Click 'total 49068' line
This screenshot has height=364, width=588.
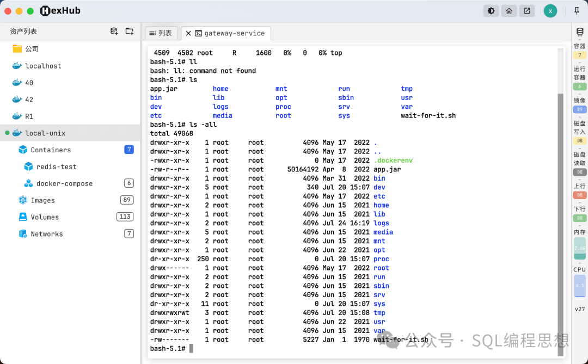coord(171,133)
